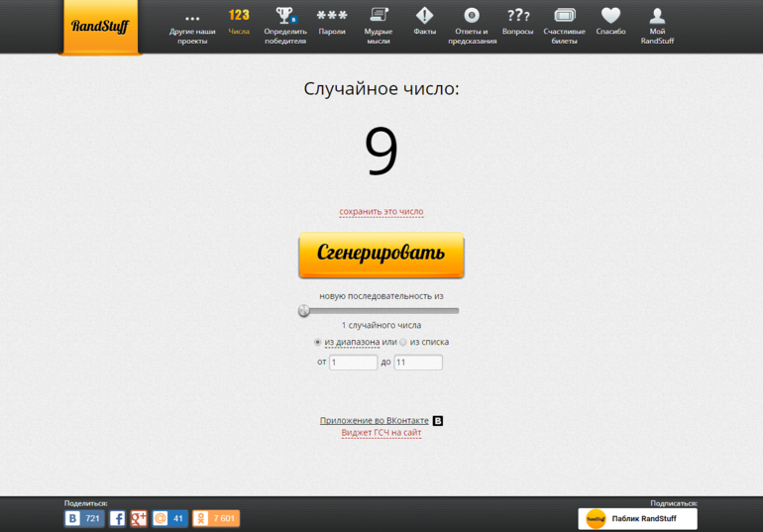This screenshot has width=763, height=532.
Task: Open the asterisks Пароли icon
Action: [332, 16]
